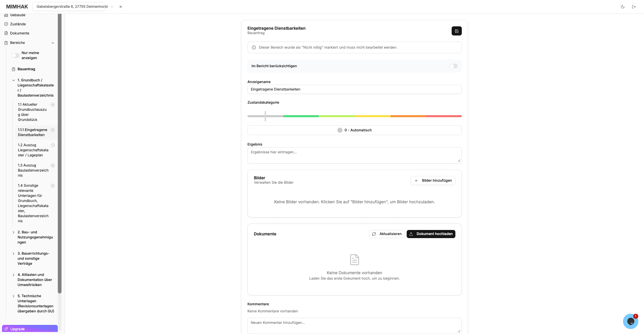This screenshot has height=334, width=644.
Task: Select 1.1 Aktueller Grundbuchauszug item
Action: coord(32,112)
